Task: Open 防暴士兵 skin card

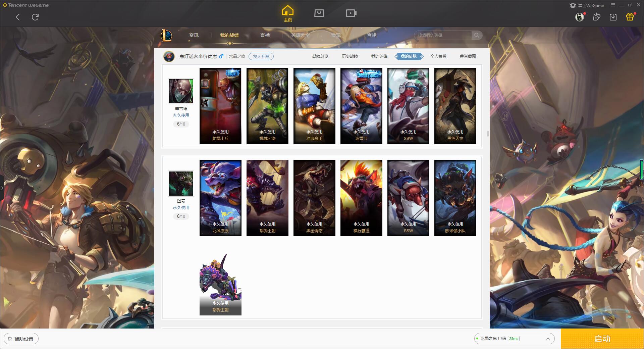Action: point(220,106)
